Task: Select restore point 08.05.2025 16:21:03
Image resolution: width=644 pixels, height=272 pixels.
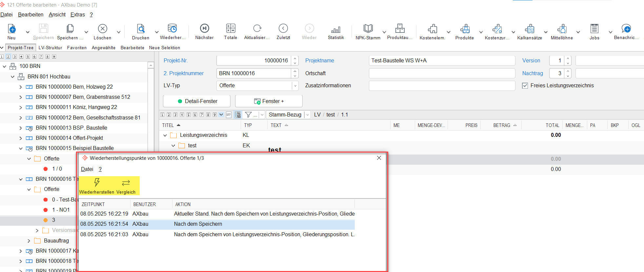Action: coord(217,234)
